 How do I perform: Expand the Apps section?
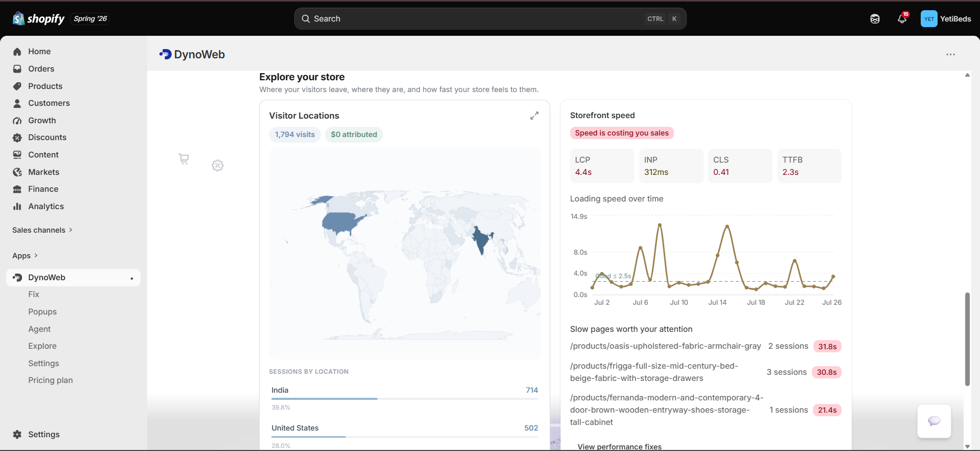pyautogui.click(x=25, y=256)
